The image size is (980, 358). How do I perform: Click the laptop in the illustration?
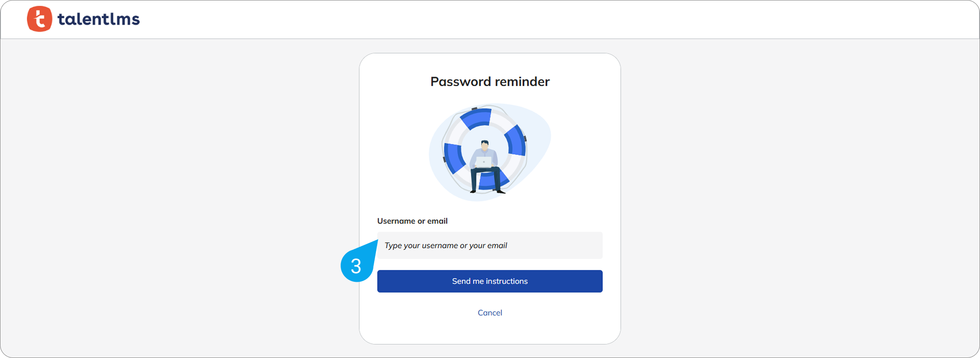click(x=484, y=162)
